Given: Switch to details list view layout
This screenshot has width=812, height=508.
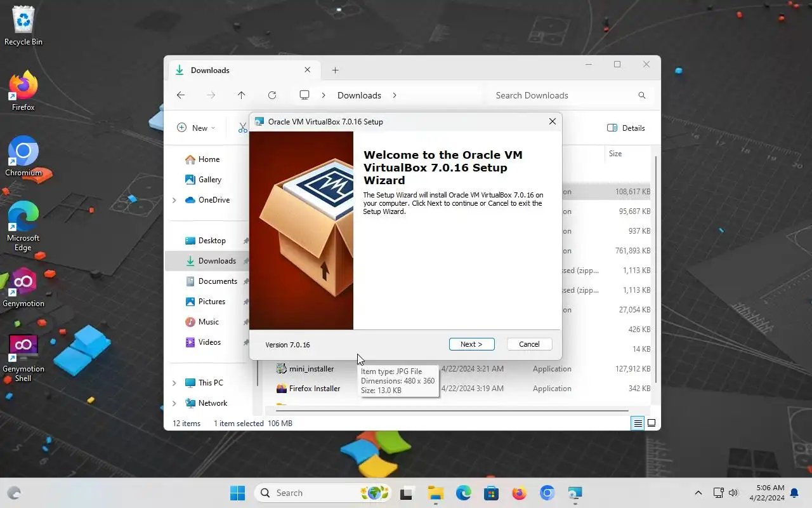Looking at the screenshot, I should pos(638,424).
